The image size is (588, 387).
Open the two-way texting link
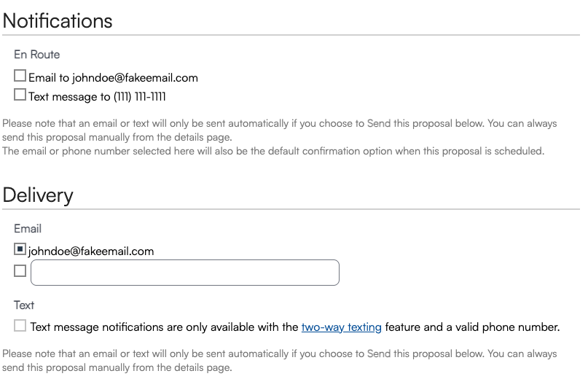pos(341,327)
